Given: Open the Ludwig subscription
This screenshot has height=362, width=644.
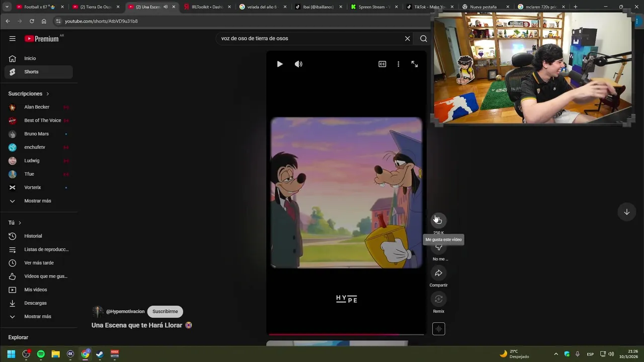Looking at the screenshot, I should 39,160.
